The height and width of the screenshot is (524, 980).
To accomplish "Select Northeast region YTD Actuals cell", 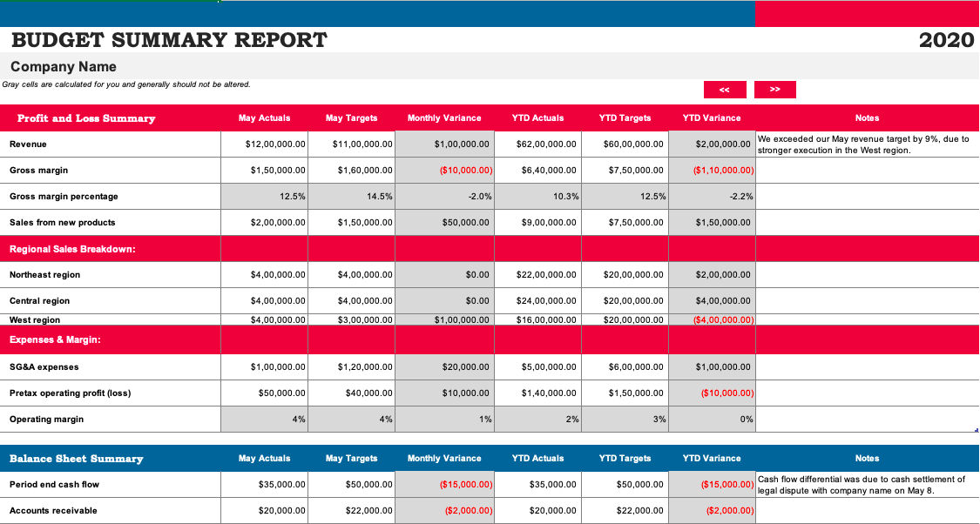I will [x=537, y=275].
